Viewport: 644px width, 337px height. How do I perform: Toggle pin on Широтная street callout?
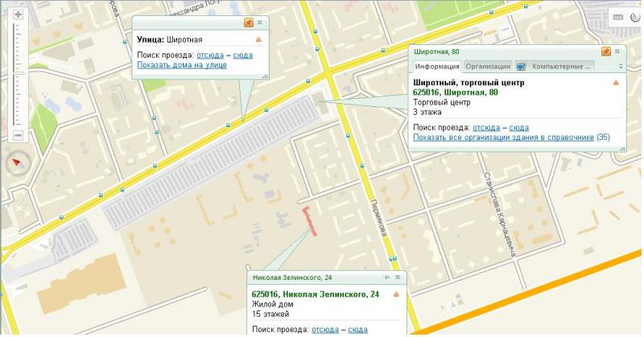(x=249, y=23)
